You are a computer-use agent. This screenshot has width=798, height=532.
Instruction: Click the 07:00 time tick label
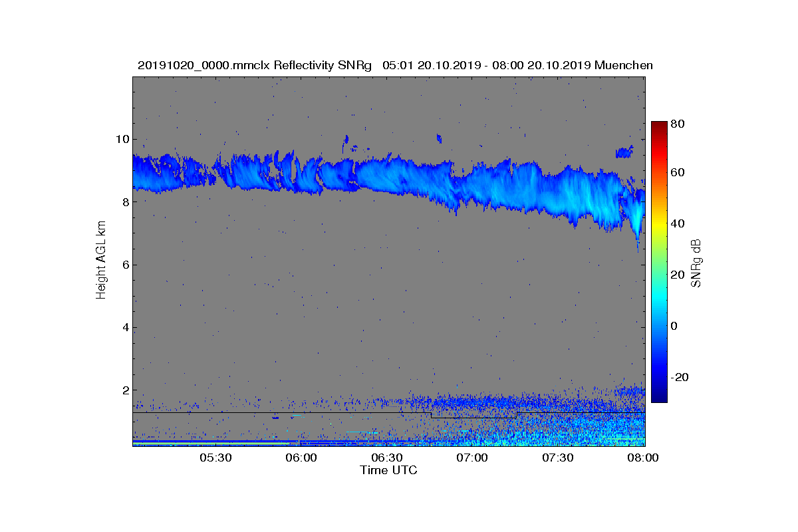[473, 458]
